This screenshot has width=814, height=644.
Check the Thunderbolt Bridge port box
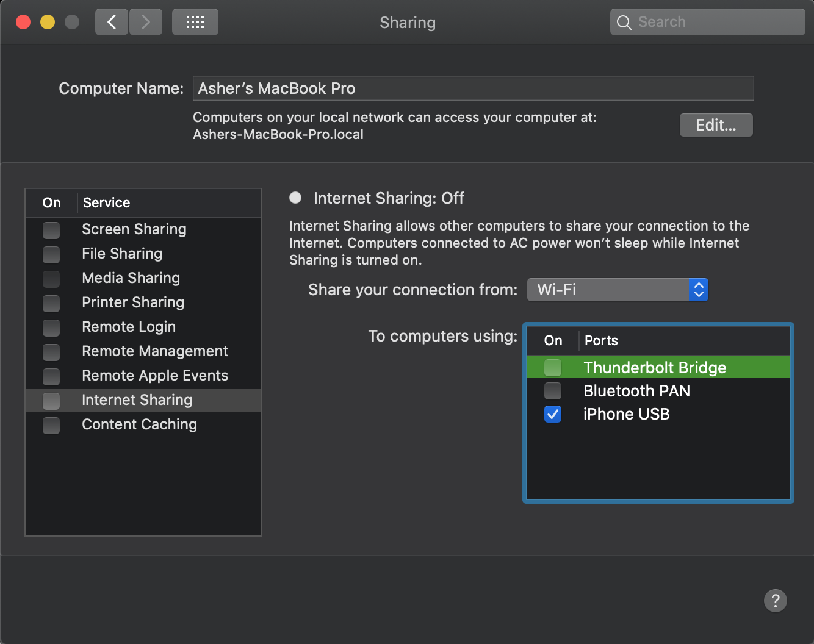[553, 368]
